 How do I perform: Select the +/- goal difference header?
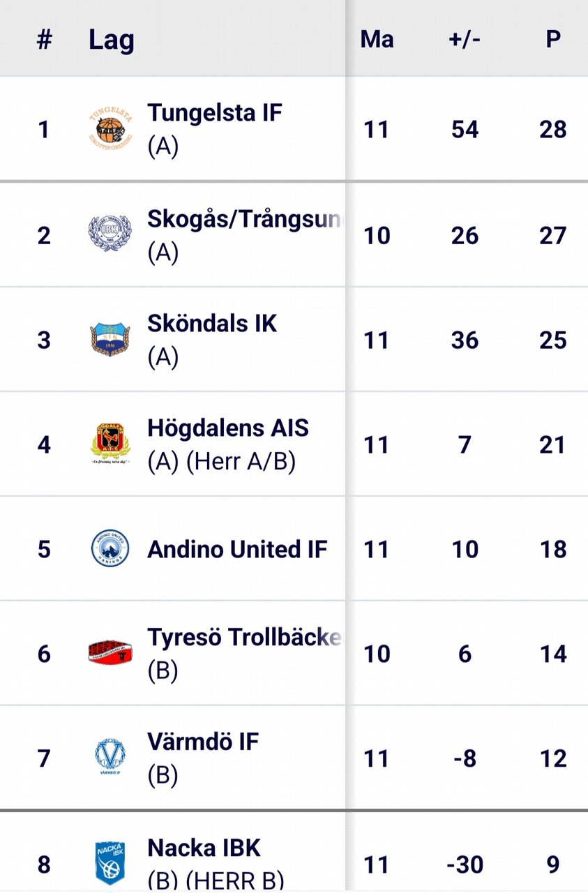[x=465, y=39]
